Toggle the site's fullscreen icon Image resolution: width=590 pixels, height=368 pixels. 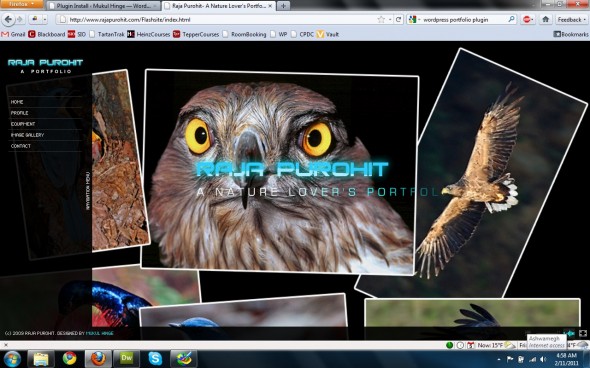582,333
